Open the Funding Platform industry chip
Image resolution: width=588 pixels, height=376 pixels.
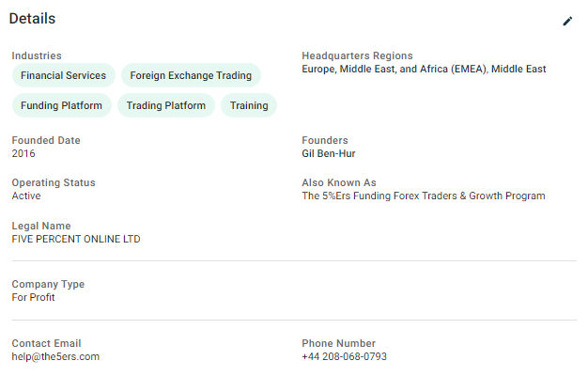click(x=61, y=105)
